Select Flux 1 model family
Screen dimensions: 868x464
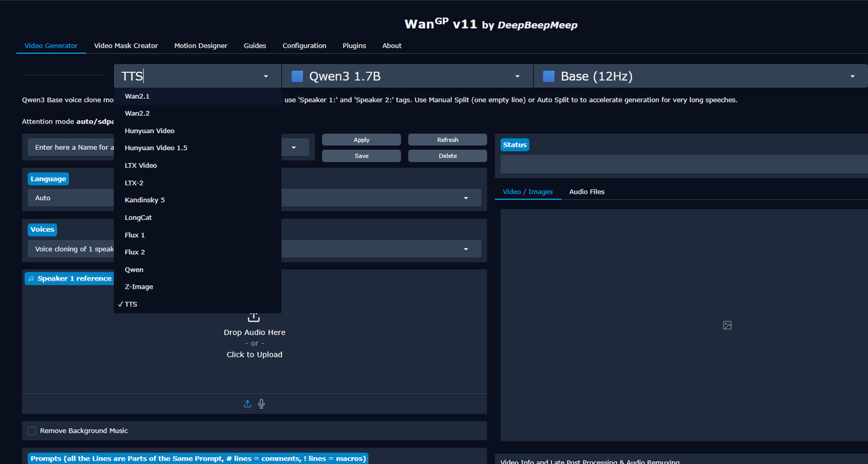(197, 235)
